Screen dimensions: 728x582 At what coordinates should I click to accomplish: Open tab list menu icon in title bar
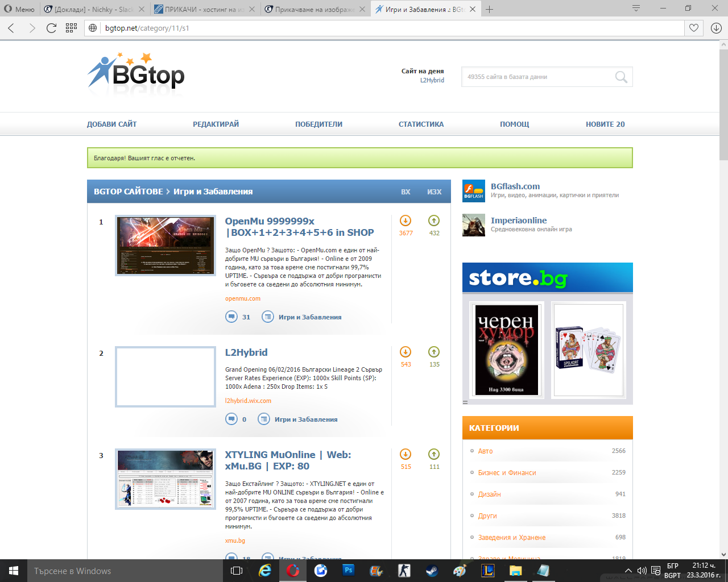click(636, 9)
